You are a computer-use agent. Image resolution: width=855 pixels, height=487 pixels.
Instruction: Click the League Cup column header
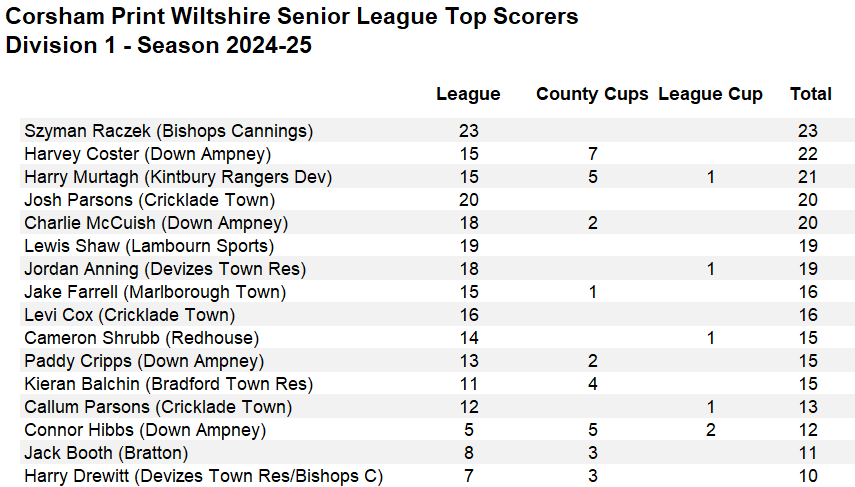(x=710, y=94)
